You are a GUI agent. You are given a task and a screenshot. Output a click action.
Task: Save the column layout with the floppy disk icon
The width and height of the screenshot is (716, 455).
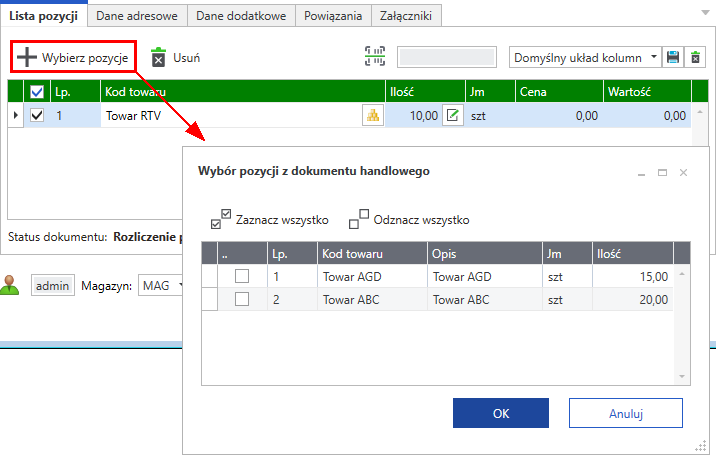point(674,57)
